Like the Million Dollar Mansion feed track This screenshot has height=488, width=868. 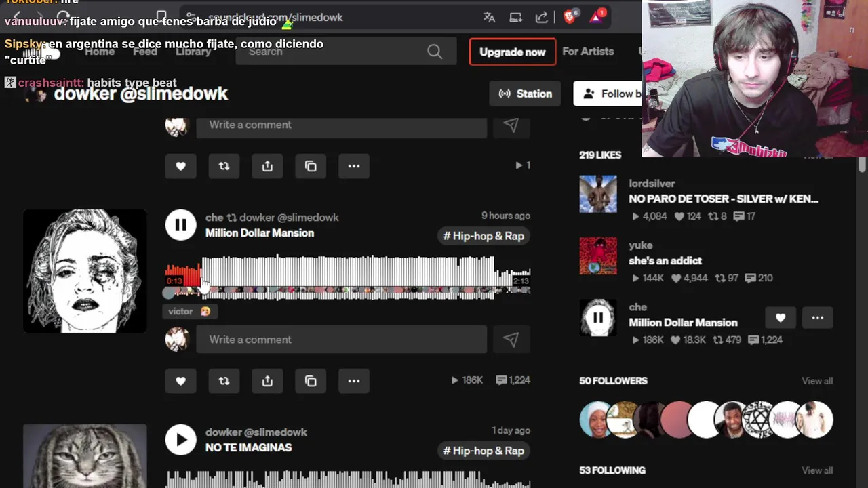tap(180, 381)
